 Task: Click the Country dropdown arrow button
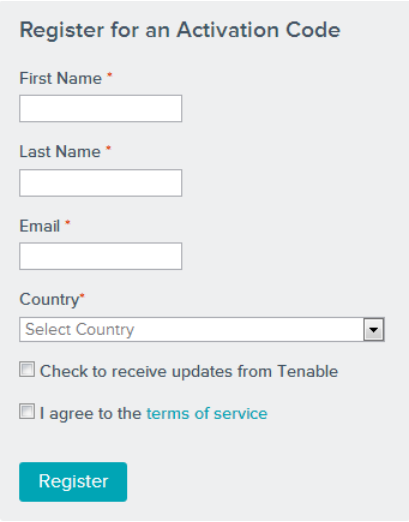374,330
